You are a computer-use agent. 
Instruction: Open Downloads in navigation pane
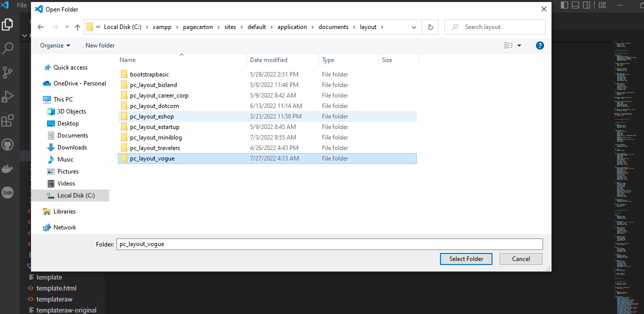(x=72, y=147)
